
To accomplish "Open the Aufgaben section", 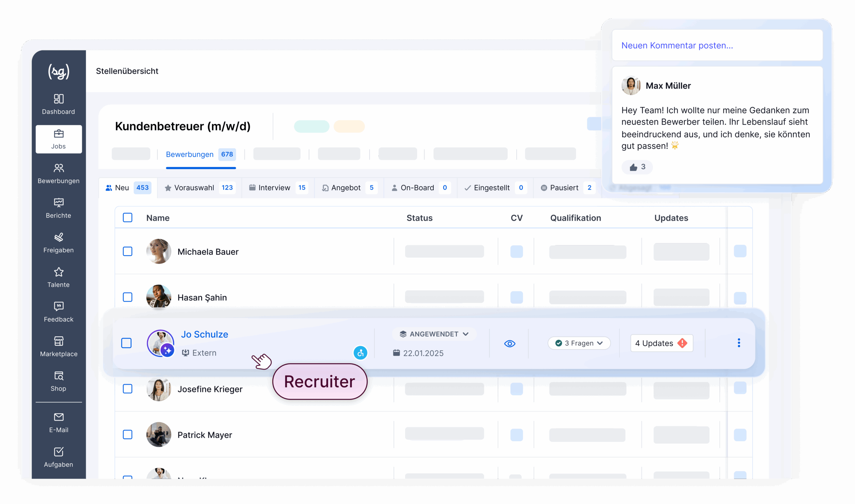I will click(58, 457).
